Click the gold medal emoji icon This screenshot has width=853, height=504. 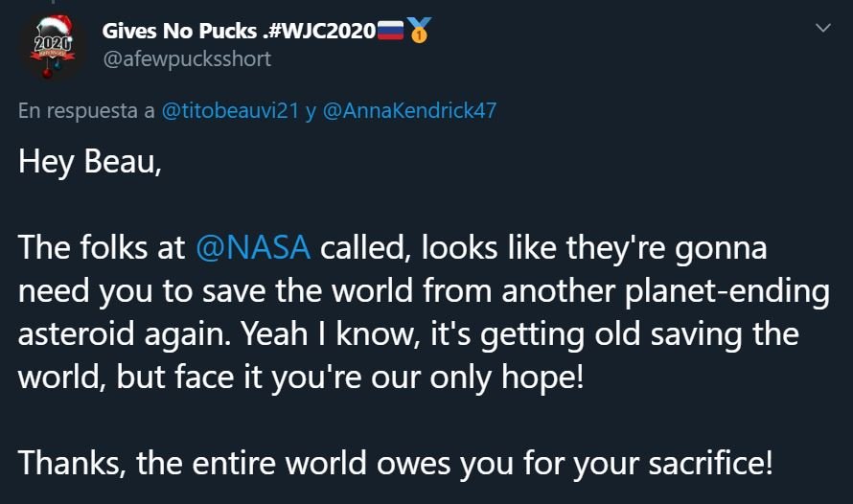419,31
